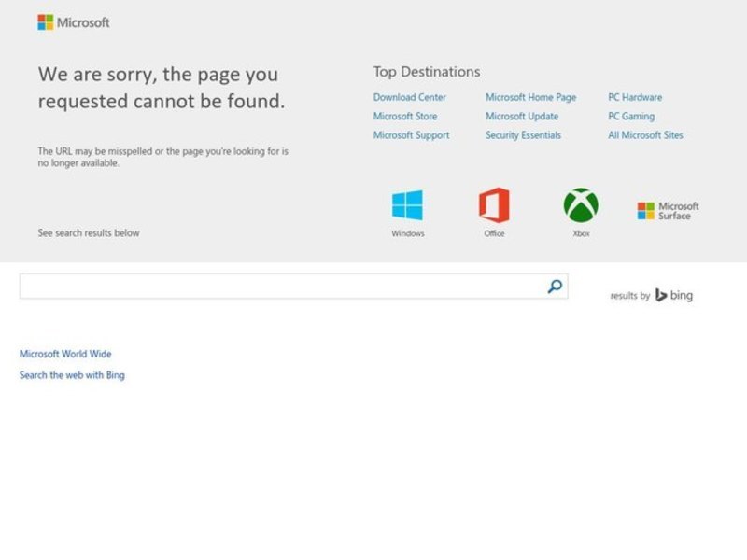Click the Bing logo beside the search box
This screenshot has width=747, height=560.
coord(674,295)
